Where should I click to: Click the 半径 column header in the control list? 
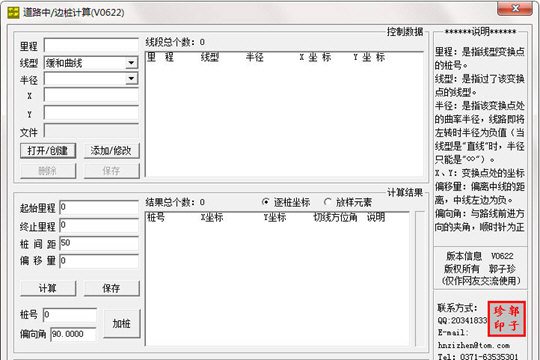pyautogui.click(x=255, y=57)
